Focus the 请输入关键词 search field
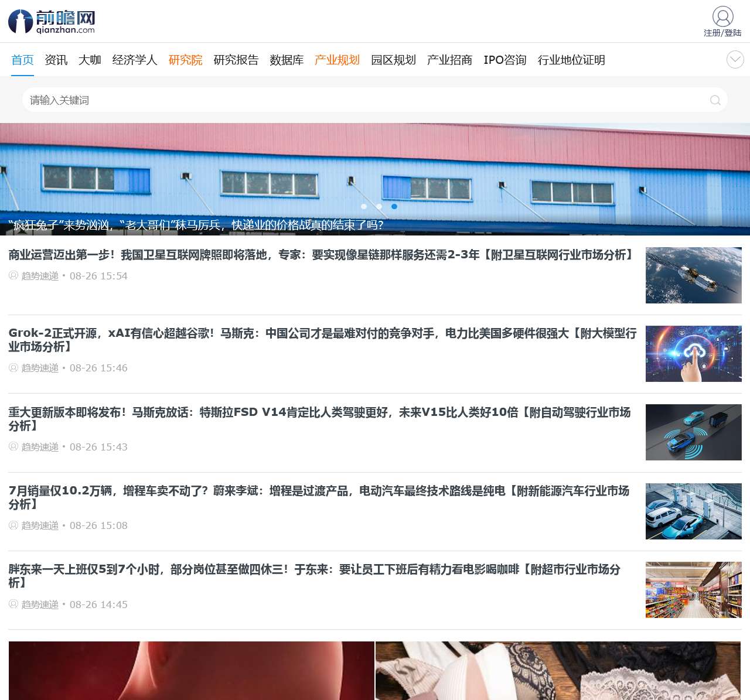 375,100
